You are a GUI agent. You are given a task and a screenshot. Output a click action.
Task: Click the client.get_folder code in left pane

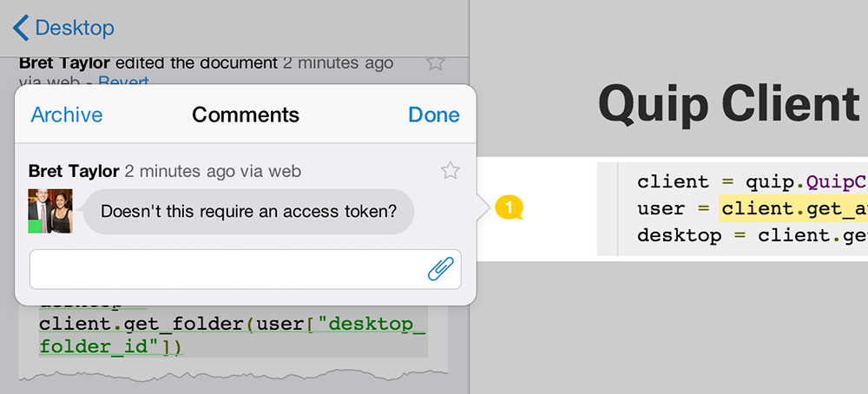pos(139,325)
